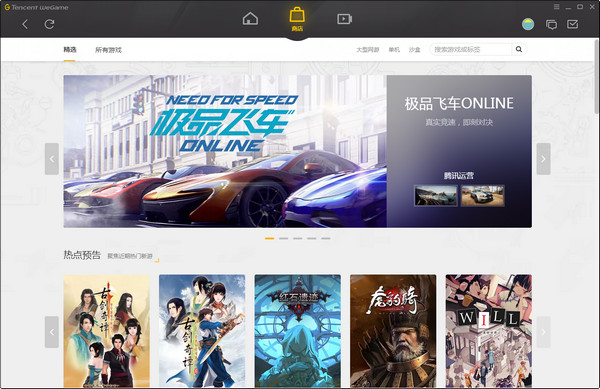Open the hamburger menu in title bar
600x389 pixels.
coord(557,7)
